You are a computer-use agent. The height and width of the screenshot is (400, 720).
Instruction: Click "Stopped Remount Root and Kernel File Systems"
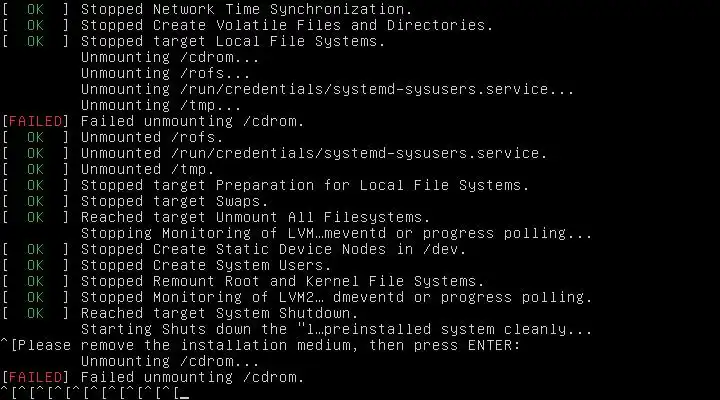click(282, 281)
